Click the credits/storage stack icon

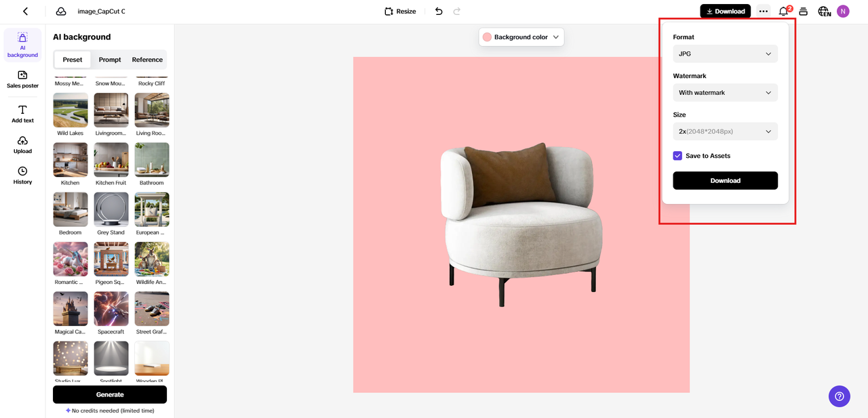[x=804, y=12]
